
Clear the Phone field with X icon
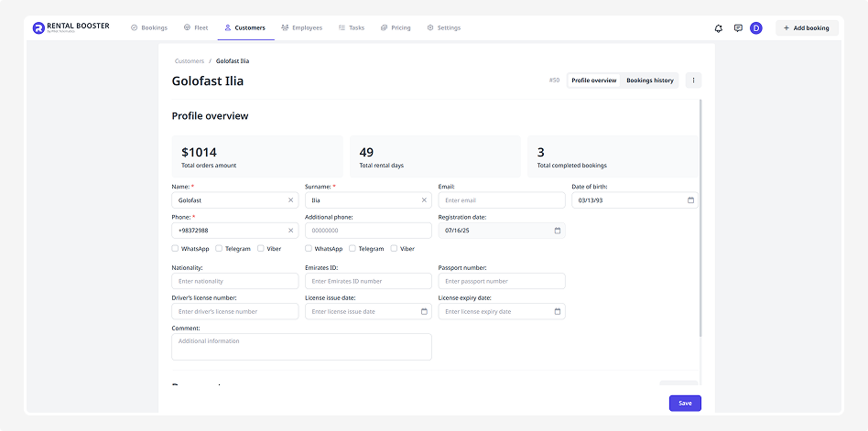291,231
